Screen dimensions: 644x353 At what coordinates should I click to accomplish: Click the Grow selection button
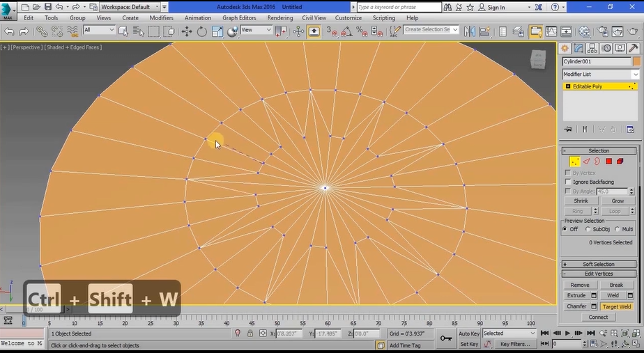[x=618, y=201]
